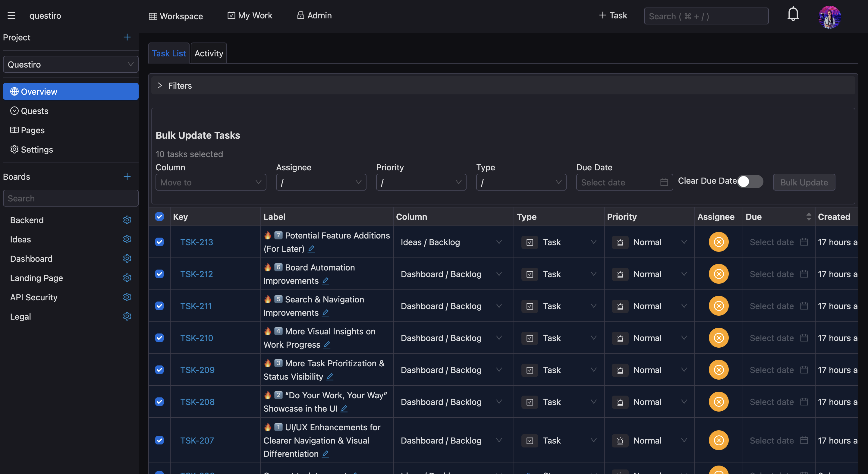Image resolution: width=868 pixels, height=474 pixels.
Task: Open Priority dropdown for TSK-211
Action: point(649,306)
